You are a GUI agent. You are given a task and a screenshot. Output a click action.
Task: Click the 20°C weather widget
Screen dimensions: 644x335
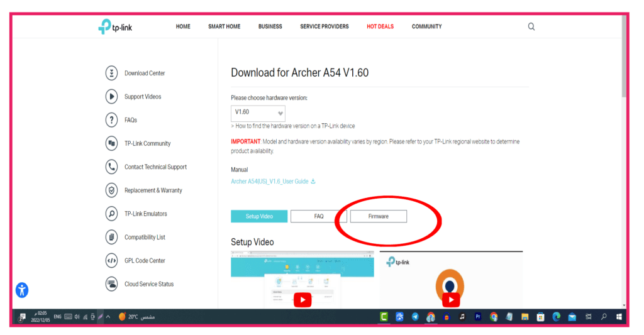click(136, 317)
